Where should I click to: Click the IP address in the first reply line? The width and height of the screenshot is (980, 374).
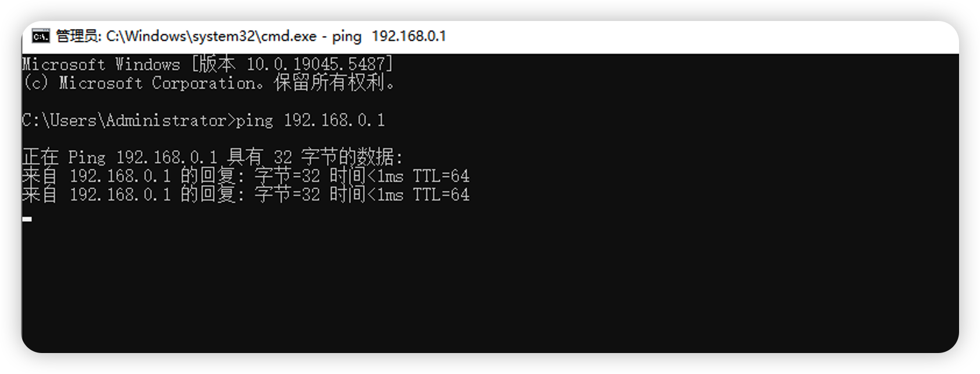pos(120,176)
